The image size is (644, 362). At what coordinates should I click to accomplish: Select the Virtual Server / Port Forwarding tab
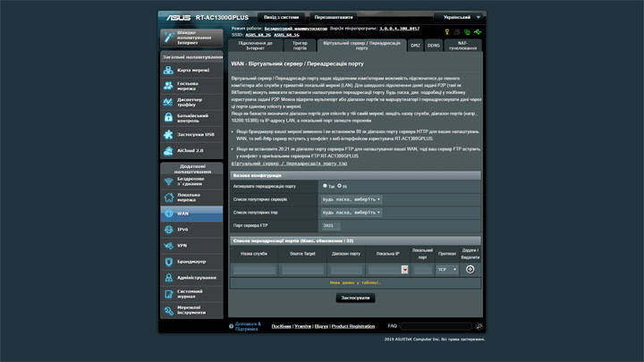click(x=361, y=46)
